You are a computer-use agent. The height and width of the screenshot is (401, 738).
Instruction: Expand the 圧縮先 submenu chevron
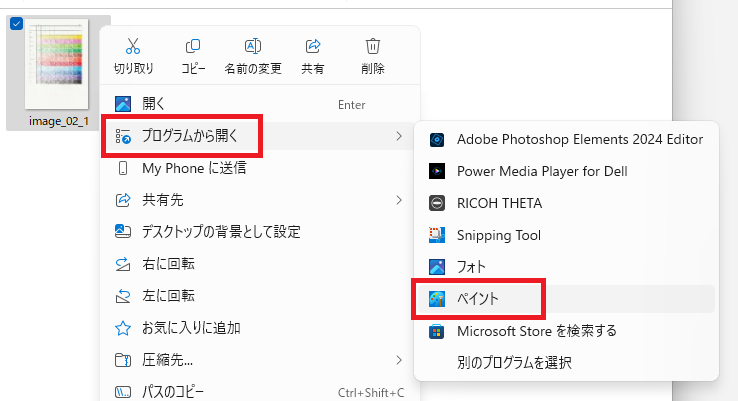pyautogui.click(x=399, y=360)
